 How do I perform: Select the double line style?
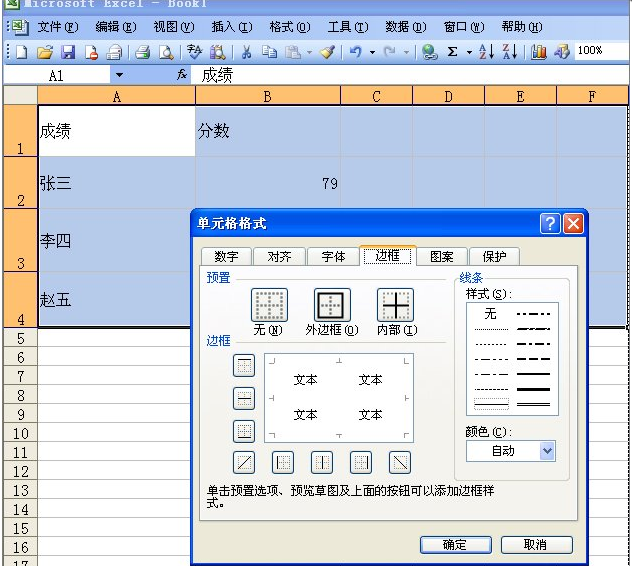[490, 403]
